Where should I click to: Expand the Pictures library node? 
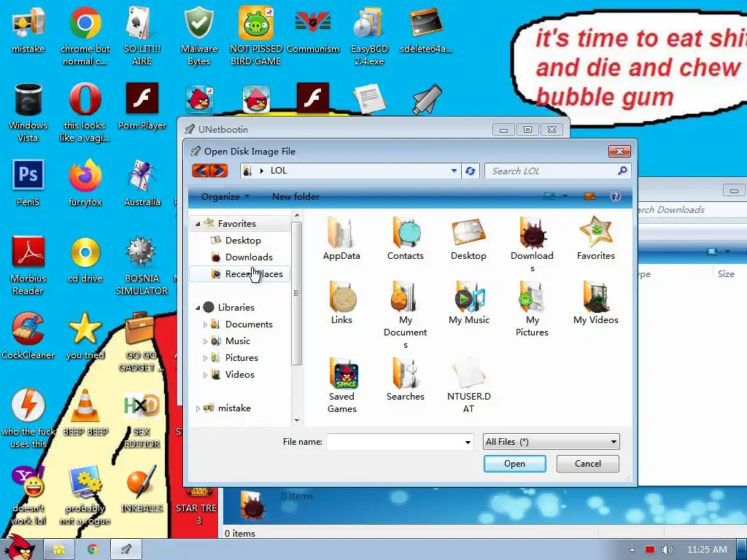pyautogui.click(x=205, y=358)
